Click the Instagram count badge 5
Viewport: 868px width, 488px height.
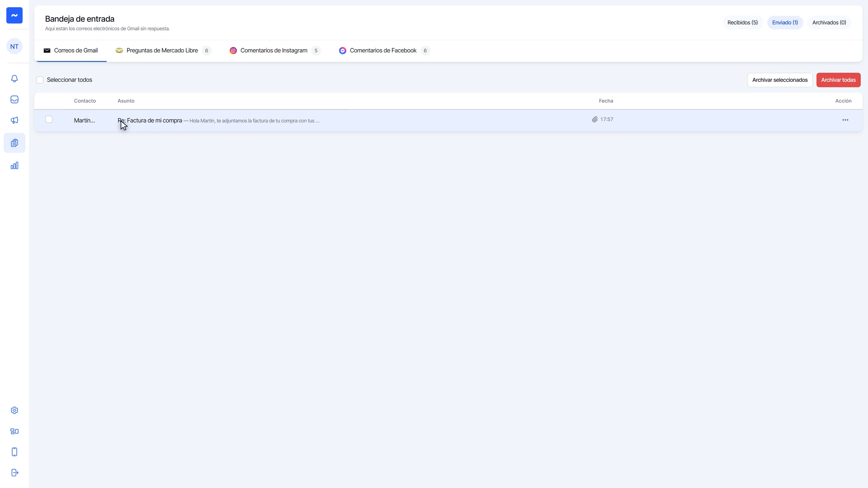coord(316,51)
